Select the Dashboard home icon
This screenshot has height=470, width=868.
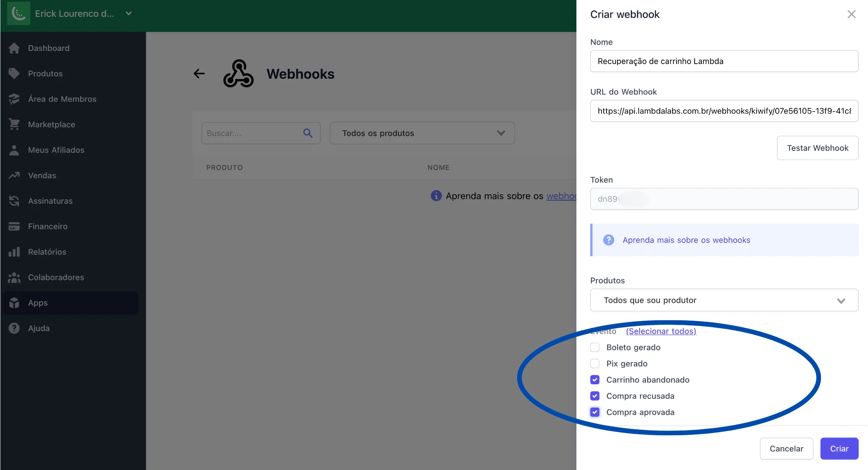(14, 48)
